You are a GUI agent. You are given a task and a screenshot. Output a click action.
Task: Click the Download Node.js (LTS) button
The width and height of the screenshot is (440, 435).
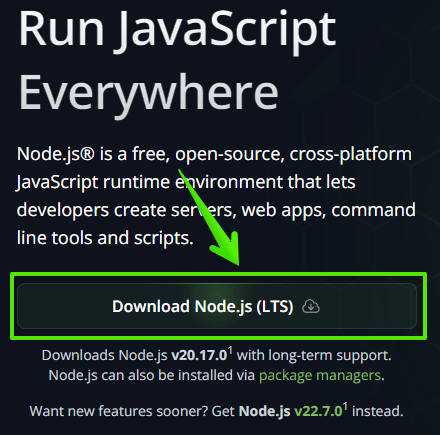(217, 306)
